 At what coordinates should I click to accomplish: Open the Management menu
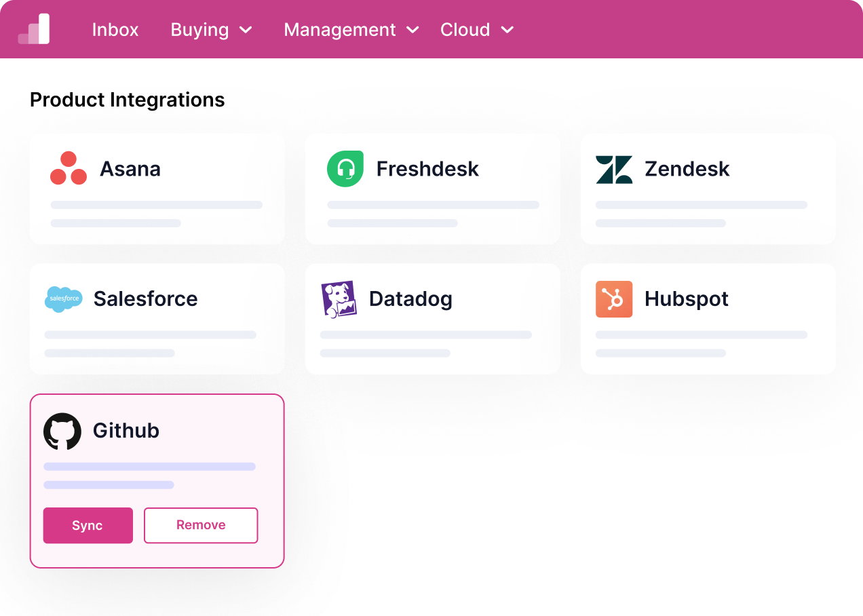click(x=351, y=30)
